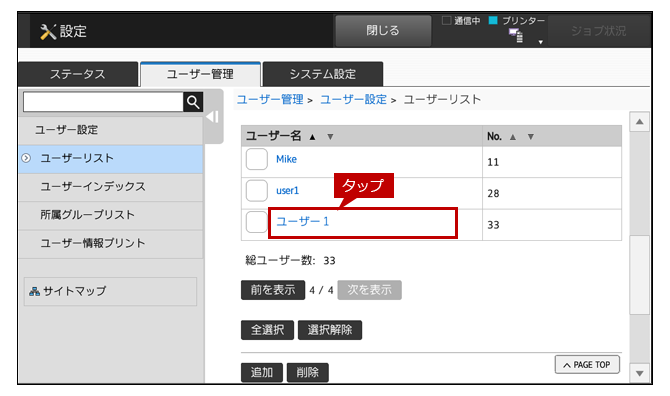Click the sitemap icon
Viewport: 670px width, 396px height.
(34, 291)
